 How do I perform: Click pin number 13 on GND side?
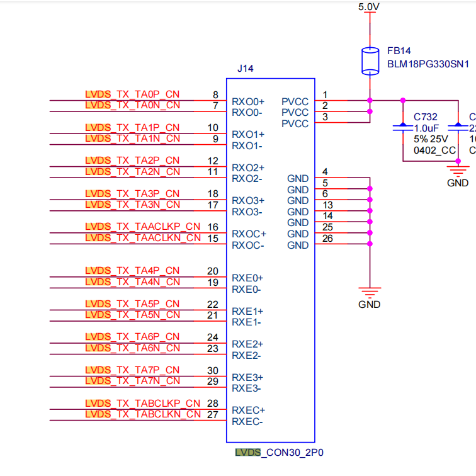(327, 205)
